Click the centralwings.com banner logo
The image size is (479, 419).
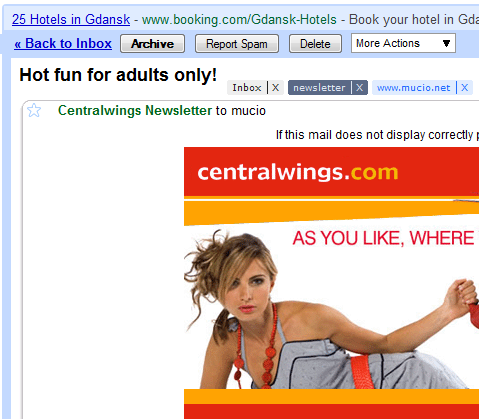coord(298,172)
